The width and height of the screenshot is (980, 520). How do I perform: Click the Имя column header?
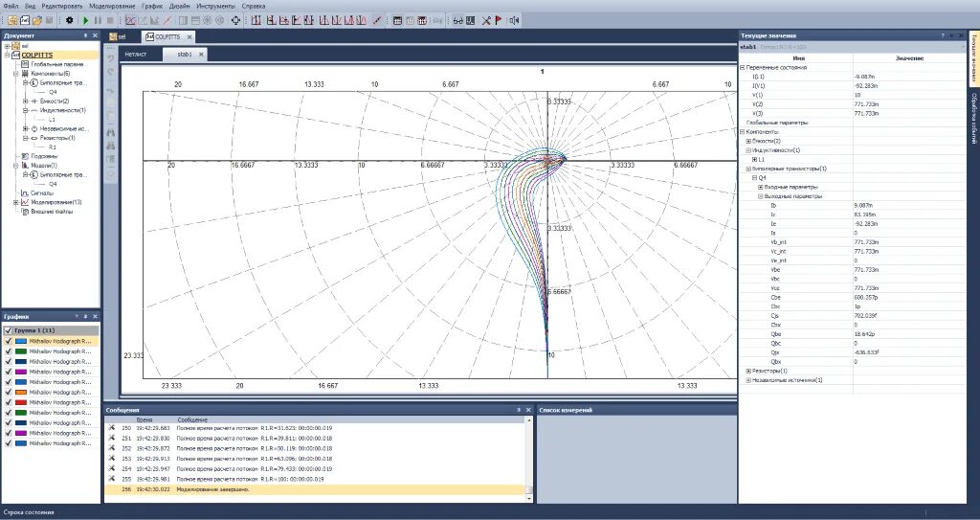(798, 58)
